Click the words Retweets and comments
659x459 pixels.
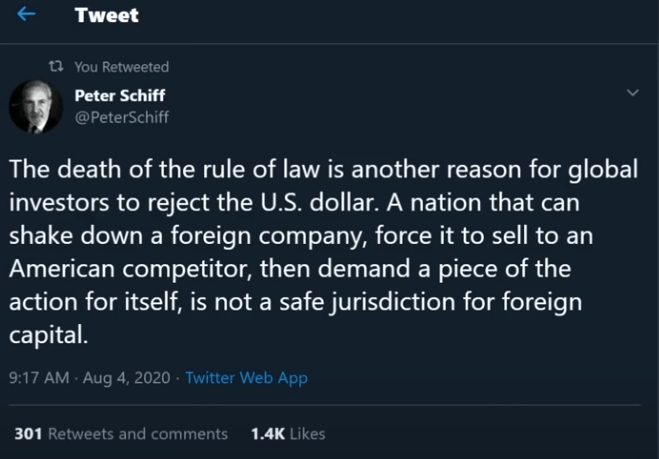click(138, 433)
